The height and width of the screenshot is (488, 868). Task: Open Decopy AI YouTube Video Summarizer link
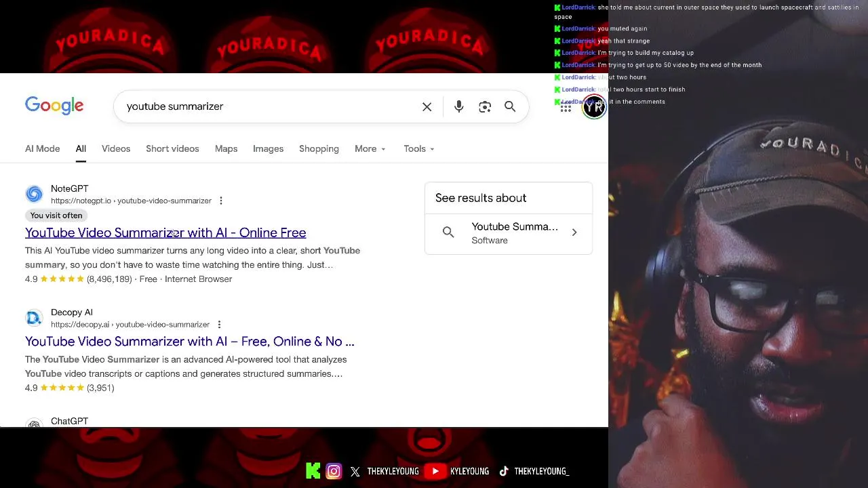pos(190,342)
